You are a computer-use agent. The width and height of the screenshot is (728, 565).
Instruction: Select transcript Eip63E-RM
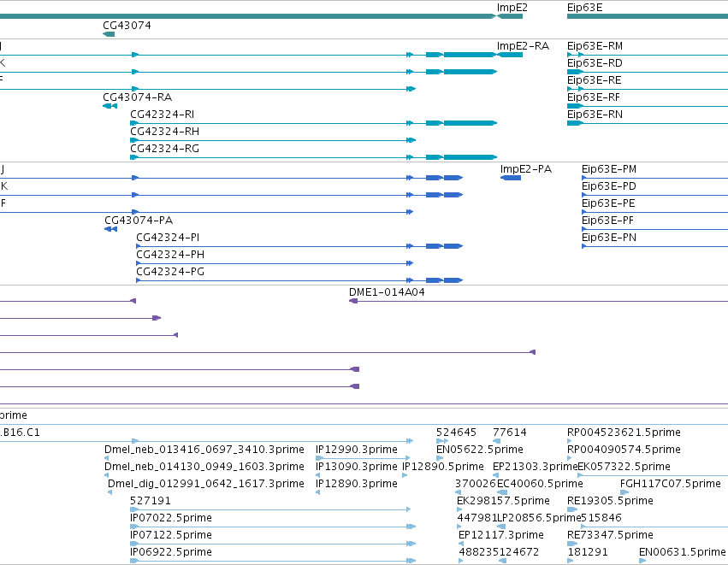point(595,46)
